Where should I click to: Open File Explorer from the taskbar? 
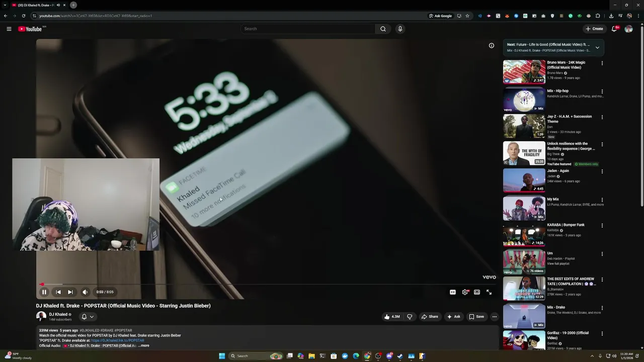pos(311,356)
